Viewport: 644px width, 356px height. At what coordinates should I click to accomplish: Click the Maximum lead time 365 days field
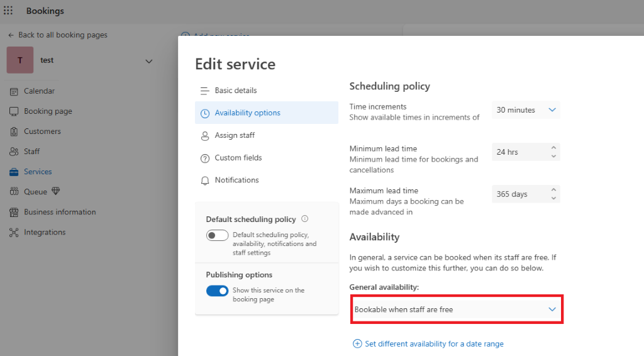526,194
